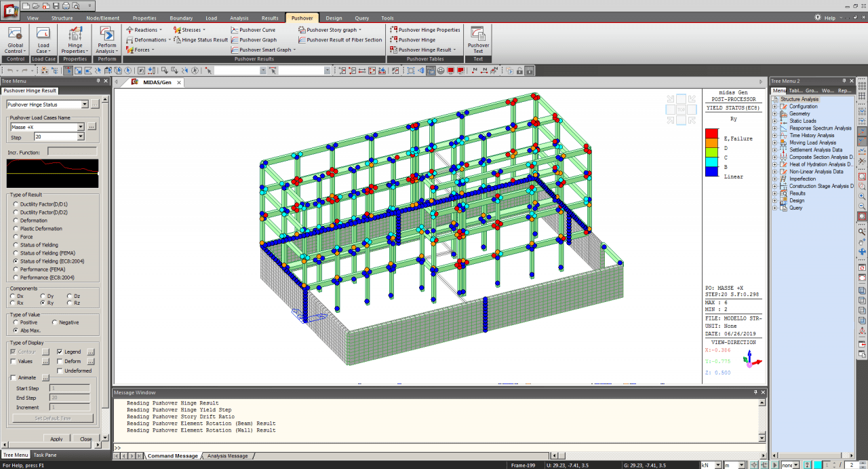Expand the Geometry tree node
The image size is (868, 469).
click(x=775, y=114)
